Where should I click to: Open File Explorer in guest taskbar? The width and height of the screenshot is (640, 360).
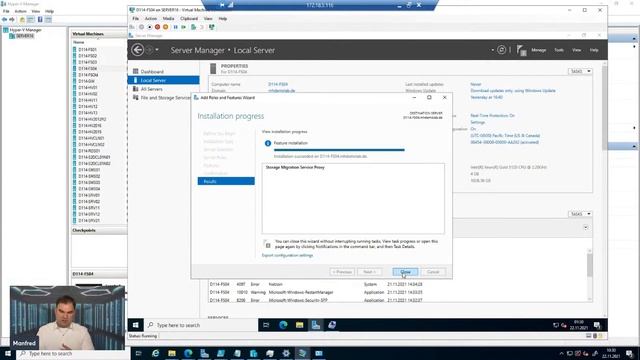(300, 325)
